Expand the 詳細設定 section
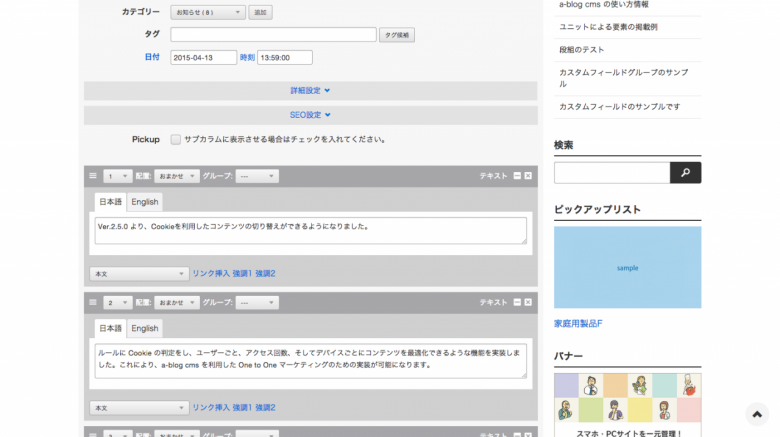 coord(310,90)
